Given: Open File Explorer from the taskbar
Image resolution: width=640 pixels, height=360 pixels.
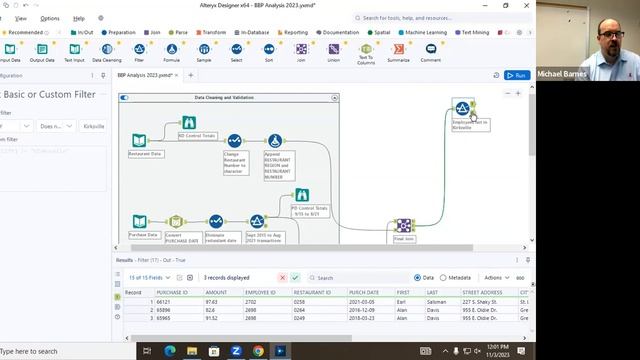Looking at the screenshot, I should [x=192, y=351].
